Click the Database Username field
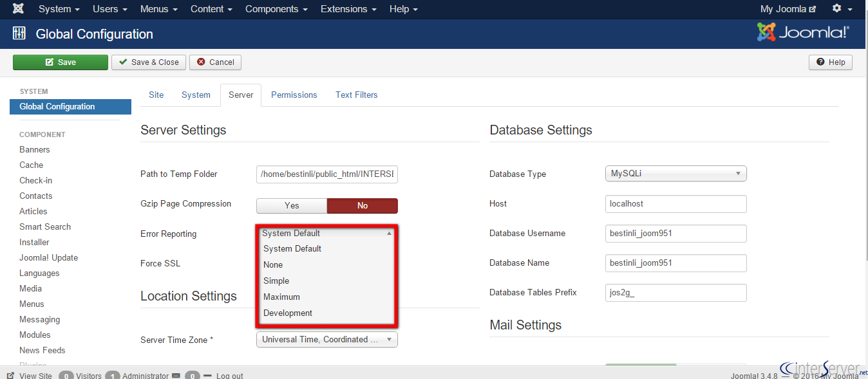 pos(676,234)
